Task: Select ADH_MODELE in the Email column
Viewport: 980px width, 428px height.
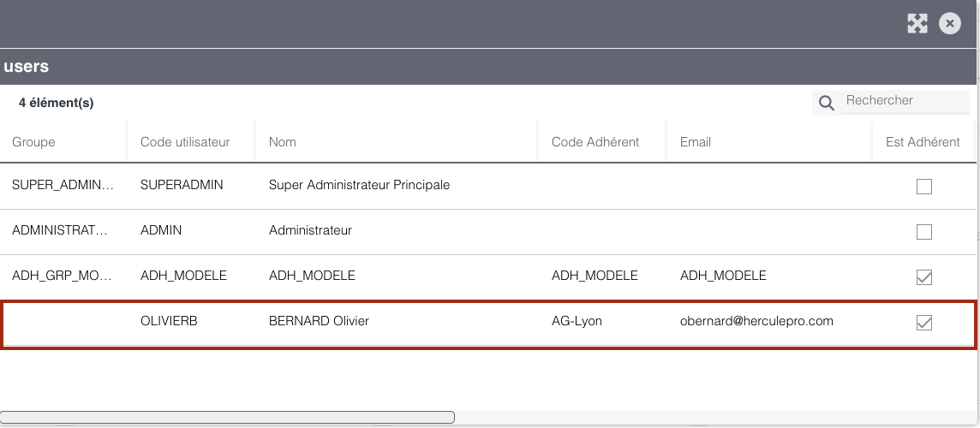Action: pos(723,276)
